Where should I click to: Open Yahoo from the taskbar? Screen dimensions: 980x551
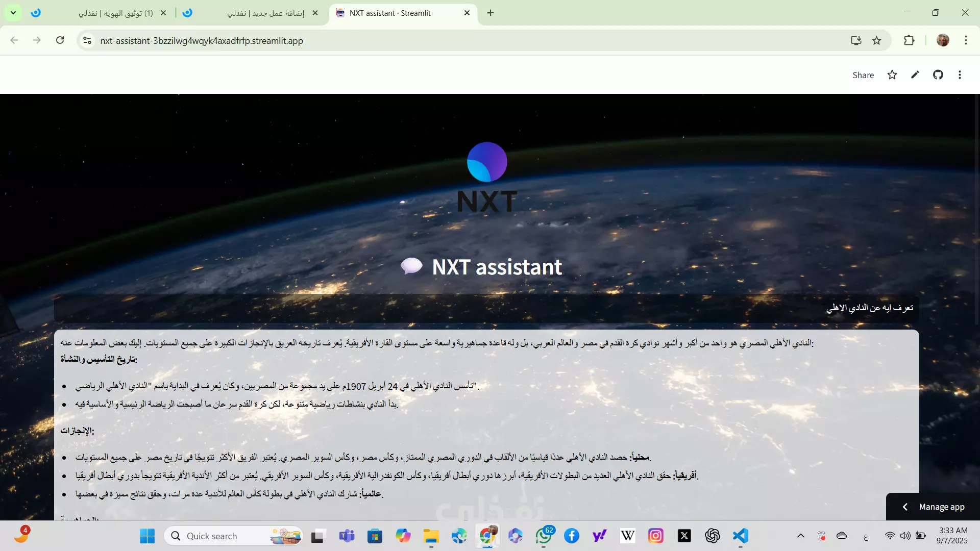point(600,536)
